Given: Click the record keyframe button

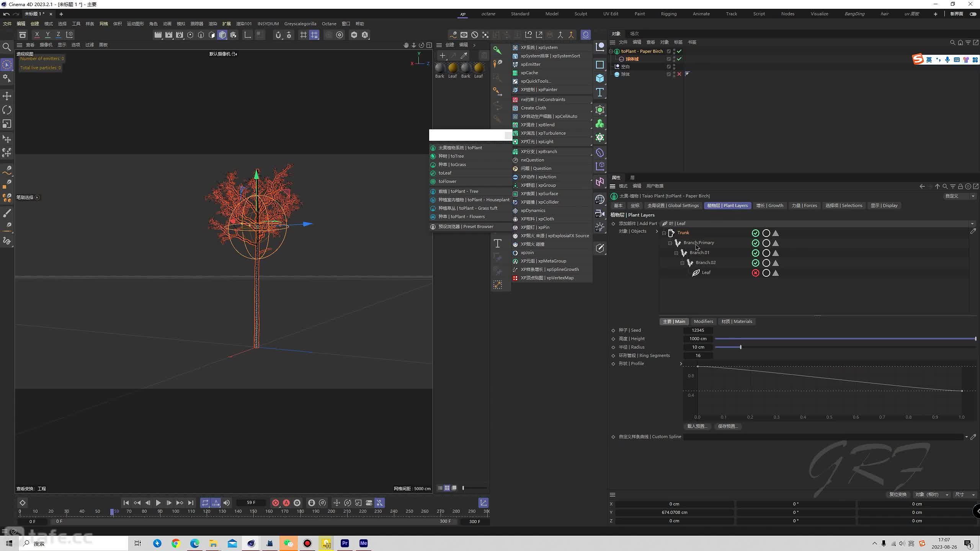Looking at the screenshot, I should tap(275, 503).
